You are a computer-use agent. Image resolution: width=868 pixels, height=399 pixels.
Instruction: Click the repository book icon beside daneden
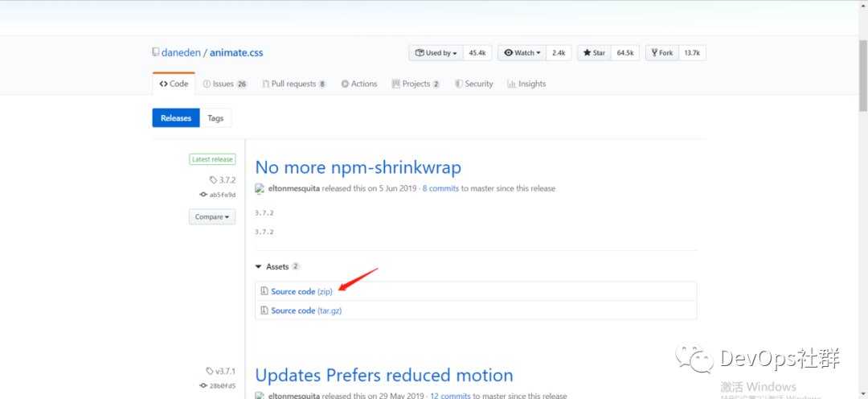pos(156,52)
